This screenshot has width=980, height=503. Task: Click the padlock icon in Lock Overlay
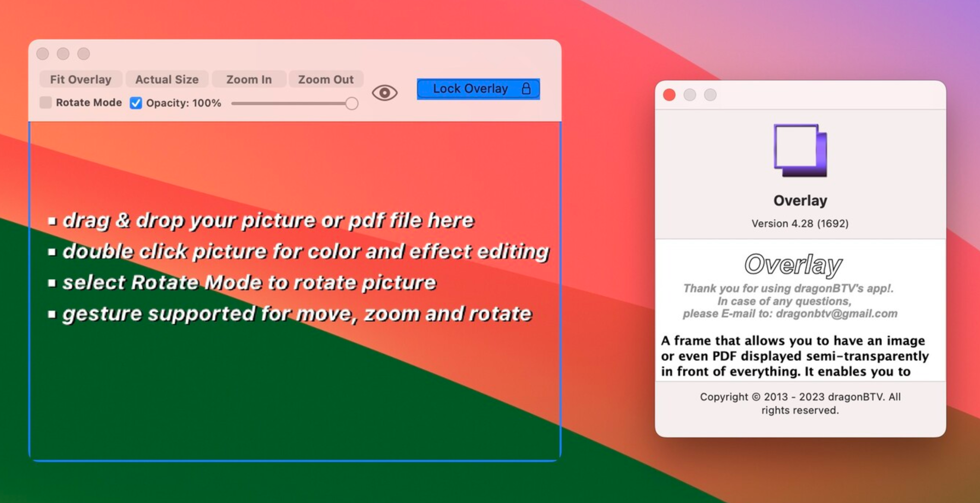[x=526, y=88]
